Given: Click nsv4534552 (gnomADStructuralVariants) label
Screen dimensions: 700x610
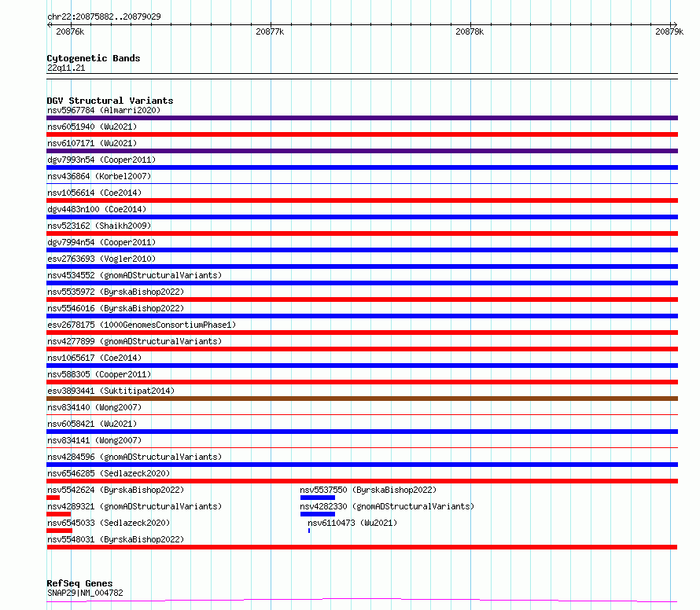Looking at the screenshot, I should (x=134, y=275).
